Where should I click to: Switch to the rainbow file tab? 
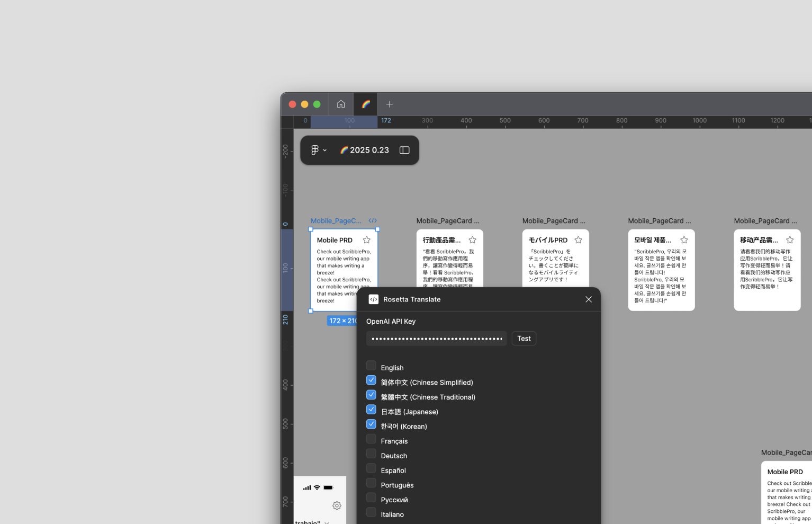tap(366, 104)
